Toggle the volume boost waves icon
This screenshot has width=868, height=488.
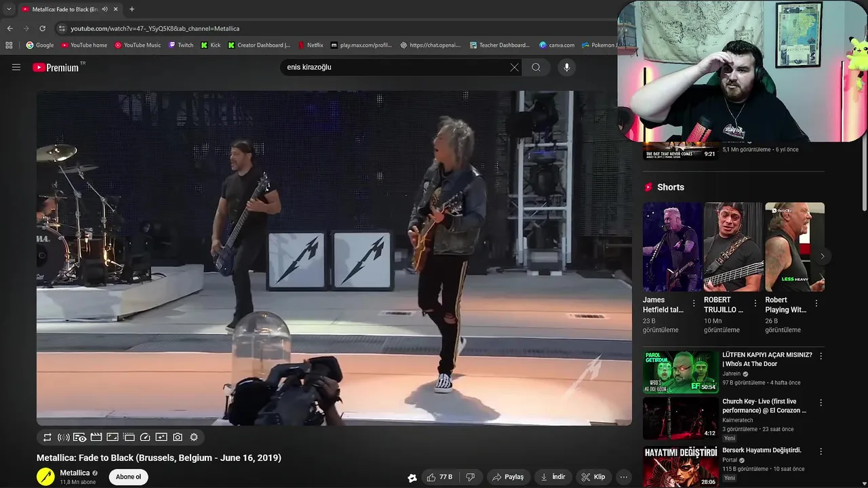click(64, 438)
